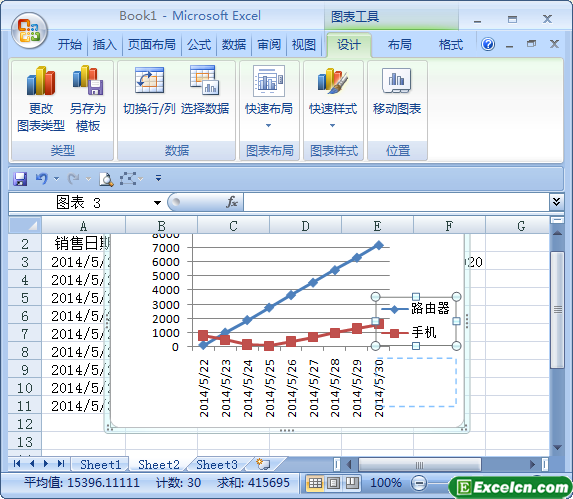This screenshot has width=573, height=499.
Task: Click the Select All corner button
Action: tap(25, 225)
